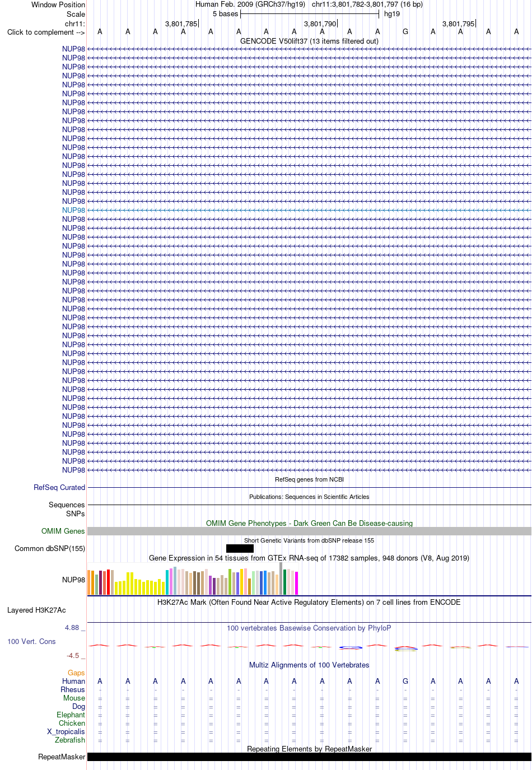Click the '100 Vert. Cons' track label
532x770 pixels.
pos(31,641)
